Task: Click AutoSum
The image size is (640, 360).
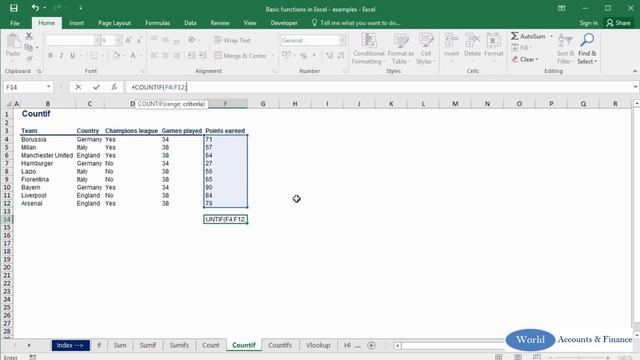Action: click(528, 36)
